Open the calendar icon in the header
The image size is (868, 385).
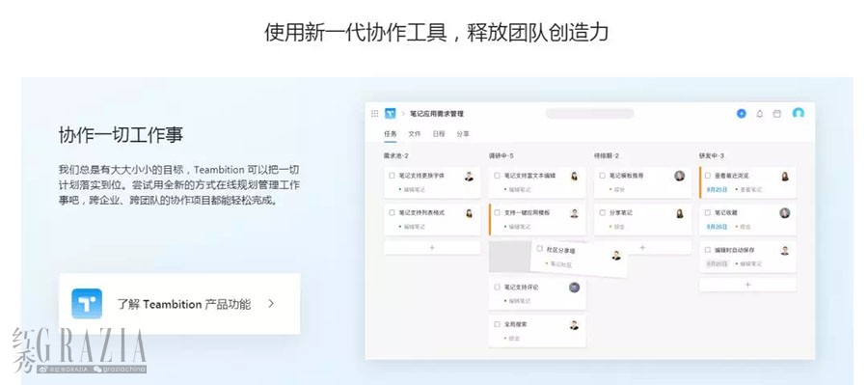(x=776, y=114)
